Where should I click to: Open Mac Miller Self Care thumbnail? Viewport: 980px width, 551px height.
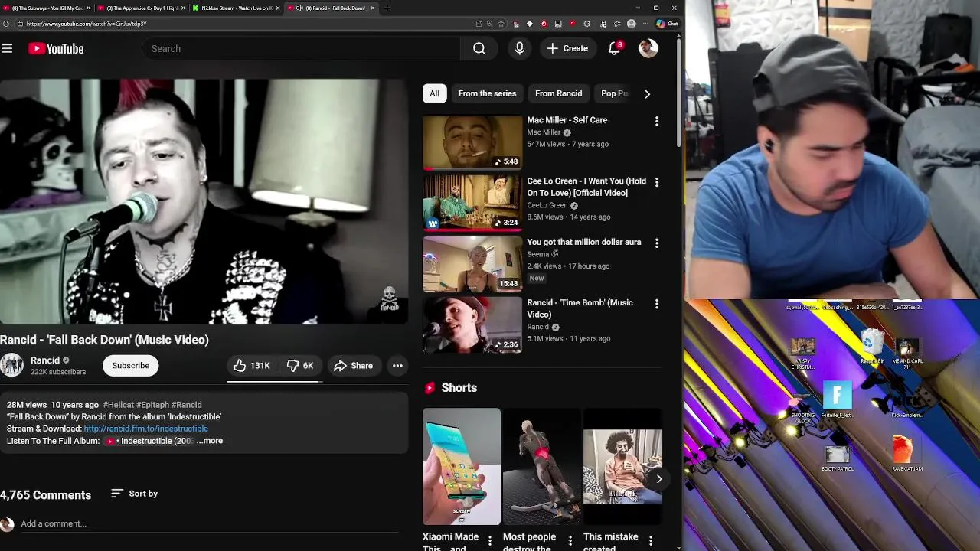(472, 142)
